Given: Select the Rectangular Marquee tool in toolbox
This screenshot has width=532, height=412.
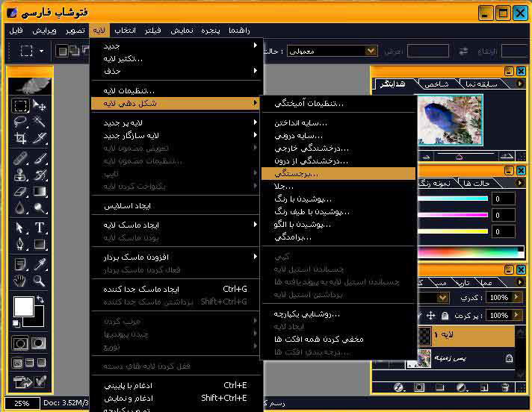Looking at the screenshot, I should 20,106.
